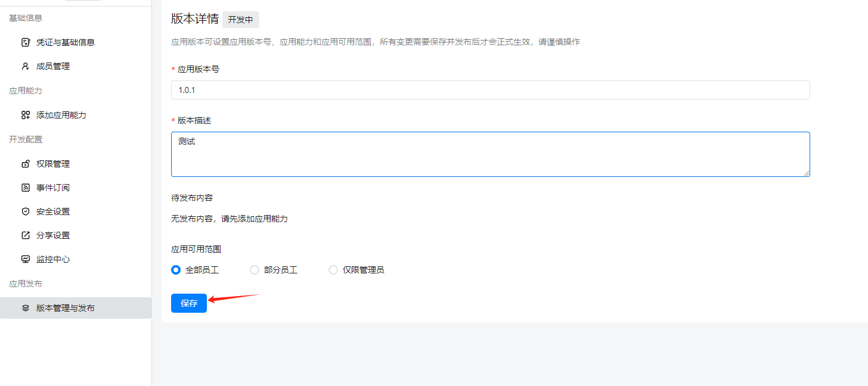Screen dimensions: 868x386
Task: Select the 仅限管理员 radio button
Action: pos(333,270)
